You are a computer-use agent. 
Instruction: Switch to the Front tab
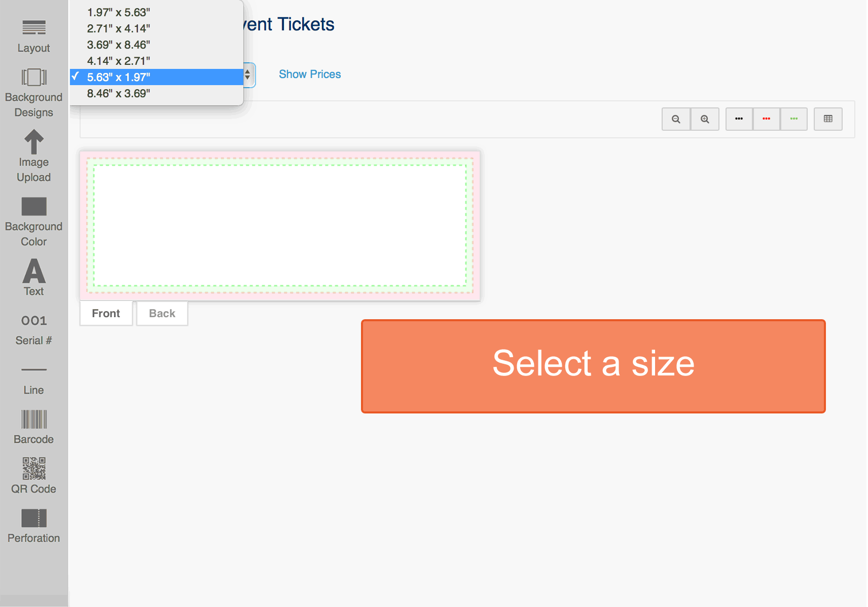pyautogui.click(x=106, y=313)
